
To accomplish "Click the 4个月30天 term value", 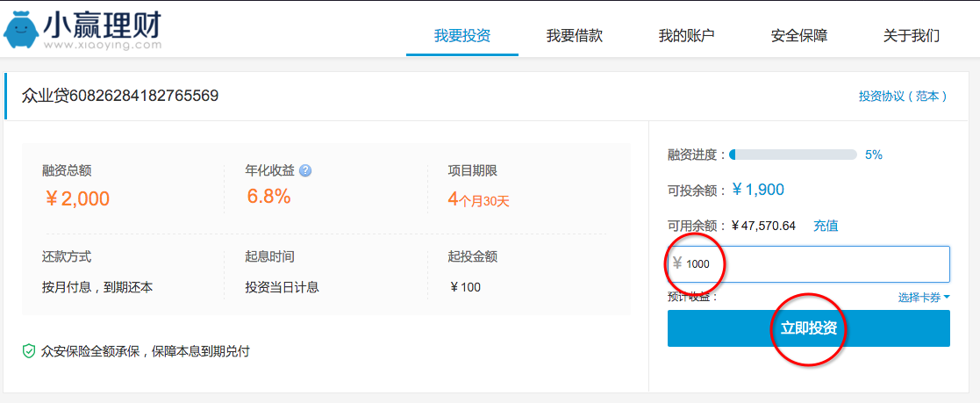I will (x=479, y=199).
